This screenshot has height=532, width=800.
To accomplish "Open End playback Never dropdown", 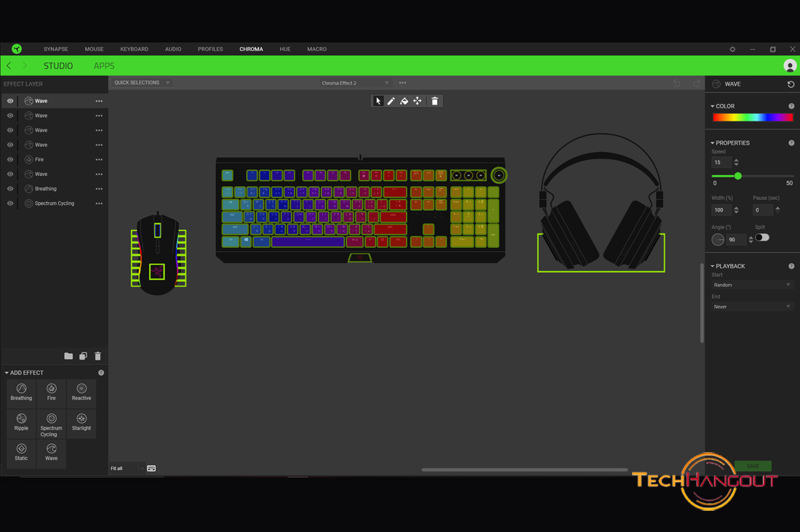I will point(751,307).
